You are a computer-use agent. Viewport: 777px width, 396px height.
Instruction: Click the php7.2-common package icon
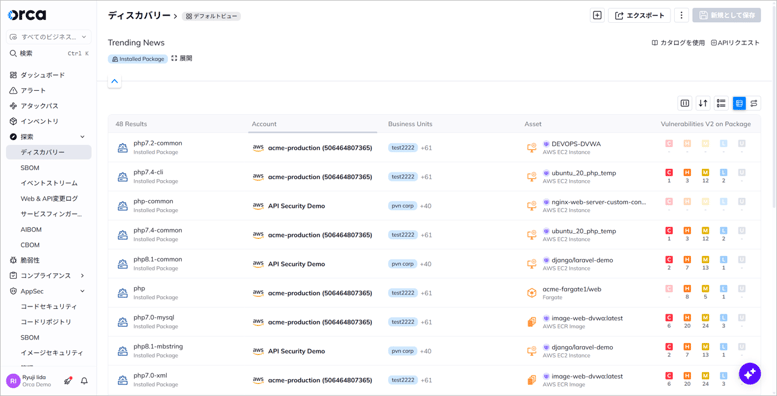pyautogui.click(x=122, y=148)
